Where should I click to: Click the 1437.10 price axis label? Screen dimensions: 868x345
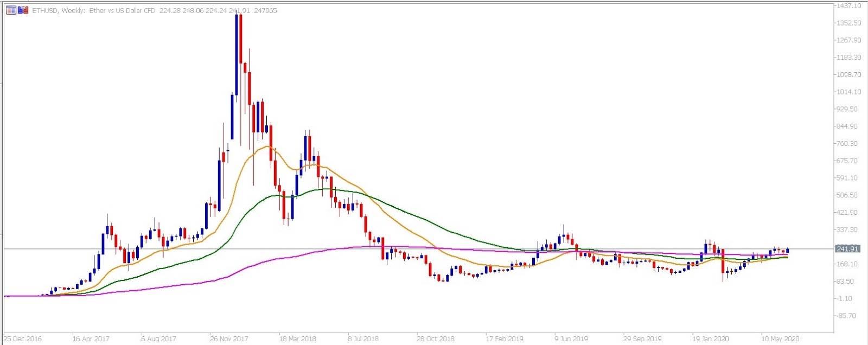pyautogui.click(x=849, y=6)
